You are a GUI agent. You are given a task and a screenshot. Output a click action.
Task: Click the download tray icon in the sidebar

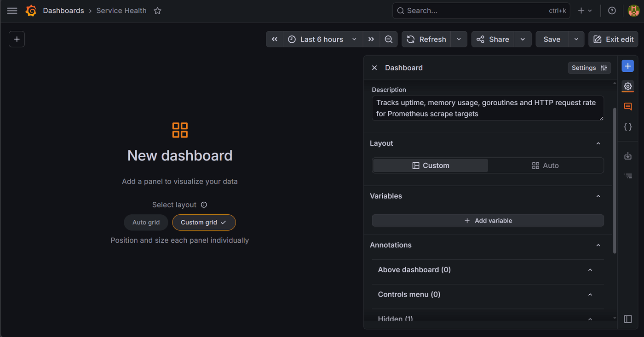[628, 156]
